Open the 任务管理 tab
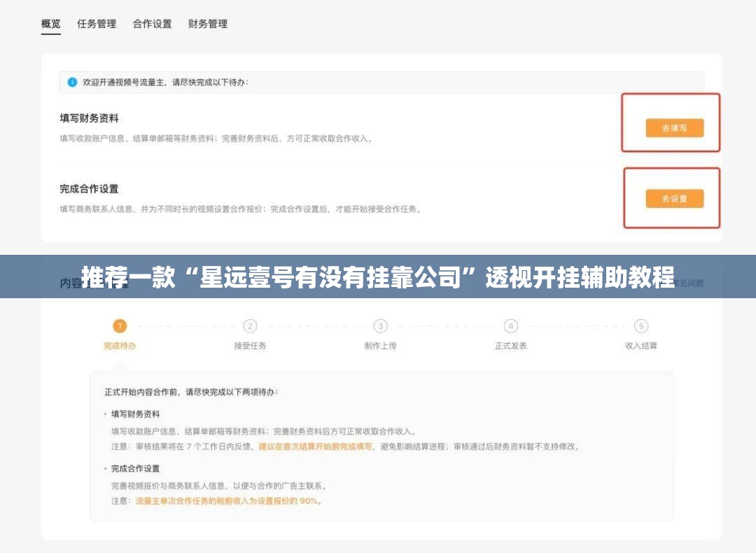The image size is (756, 553). pos(97,24)
